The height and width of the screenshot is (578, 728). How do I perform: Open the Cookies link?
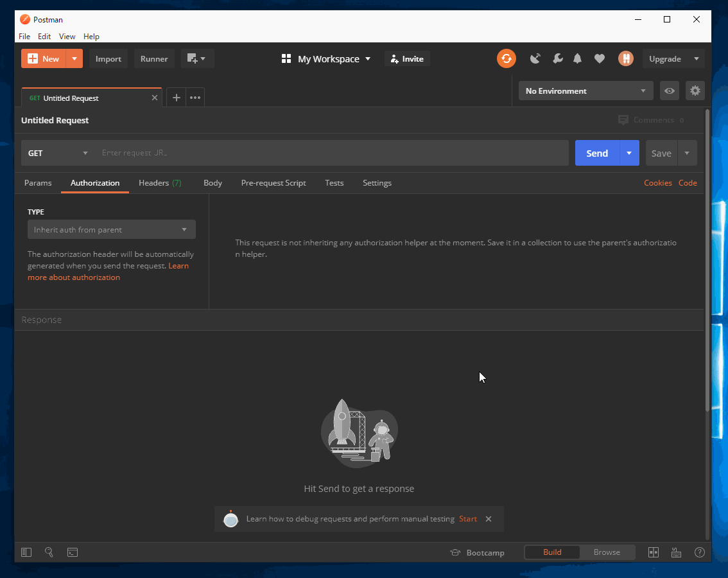coord(657,183)
